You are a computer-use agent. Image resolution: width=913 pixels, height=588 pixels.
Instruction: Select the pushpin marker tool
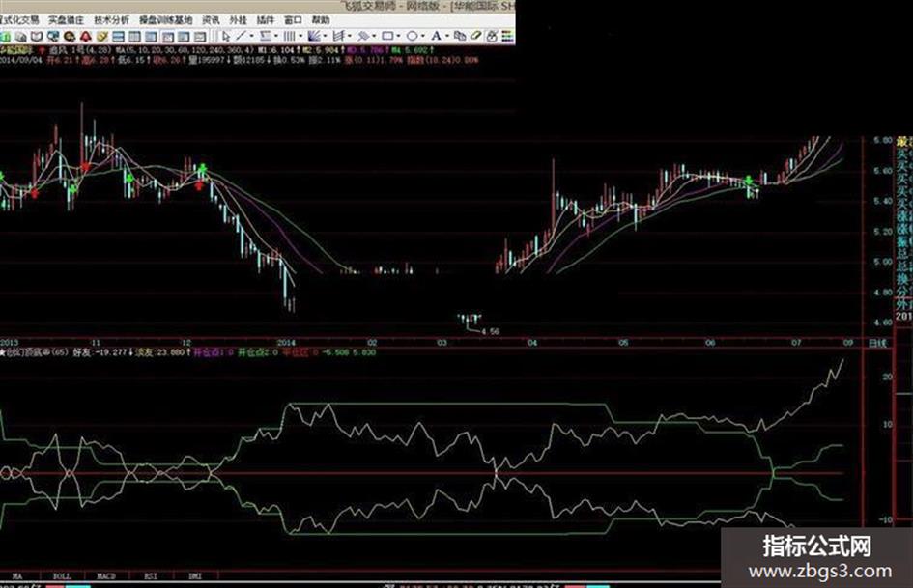[363, 36]
